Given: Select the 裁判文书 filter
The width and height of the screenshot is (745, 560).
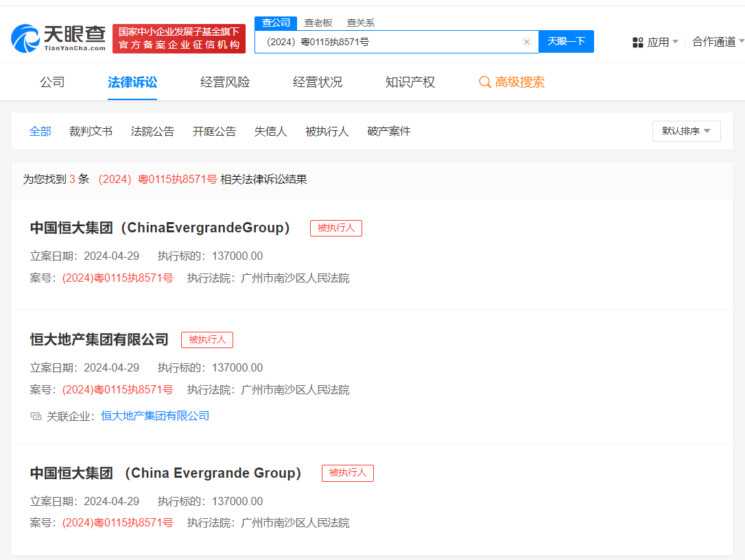Looking at the screenshot, I should click(x=91, y=132).
